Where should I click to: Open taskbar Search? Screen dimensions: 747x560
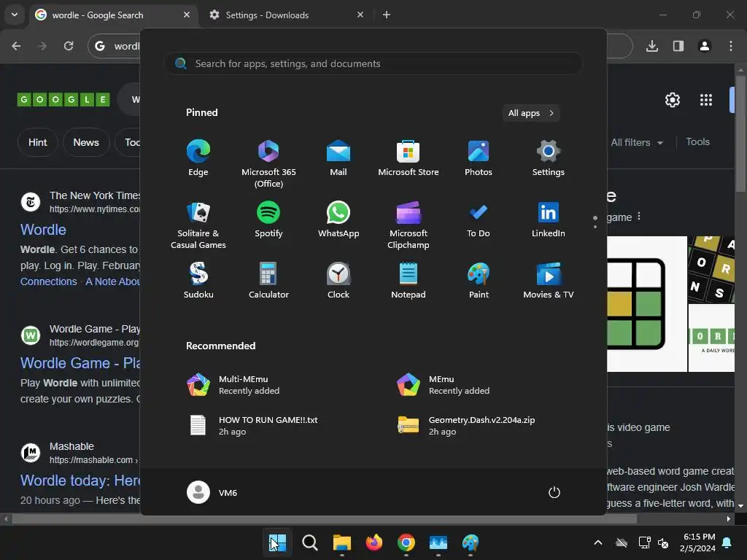click(309, 542)
